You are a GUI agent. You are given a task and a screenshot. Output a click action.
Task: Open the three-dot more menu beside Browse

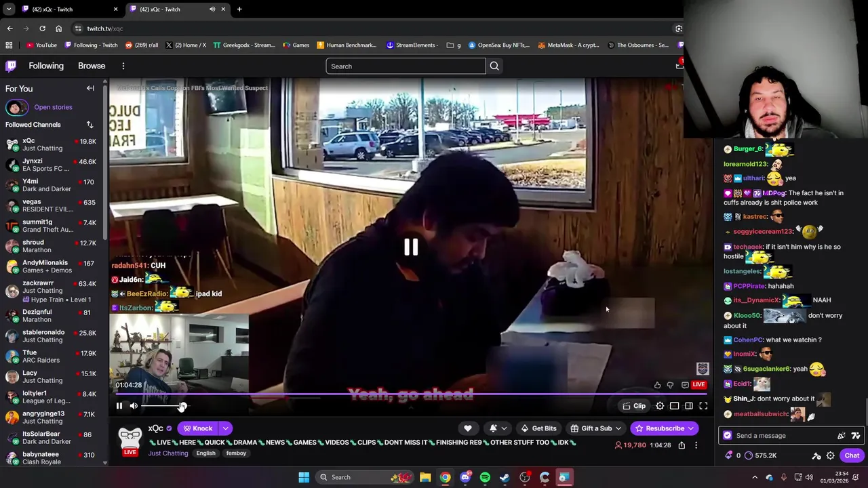tap(123, 66)
